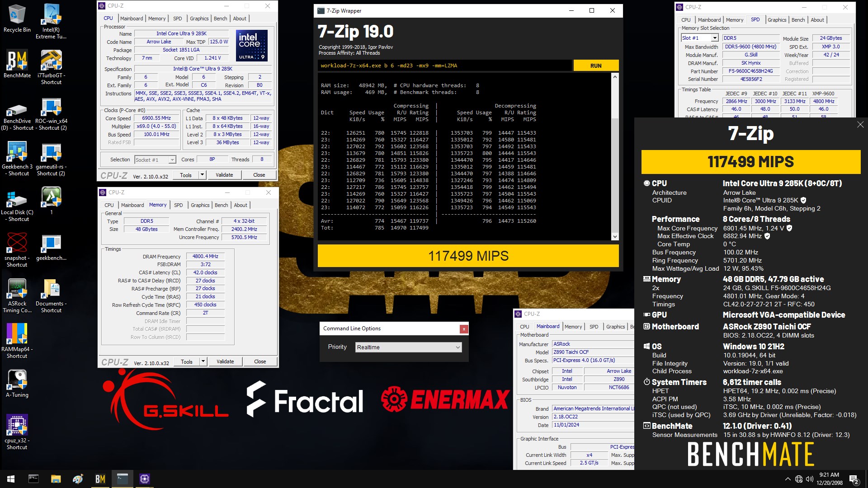Click the 117499 MIPS result bar
Screen dimensions: 868x488
point(468,256)
